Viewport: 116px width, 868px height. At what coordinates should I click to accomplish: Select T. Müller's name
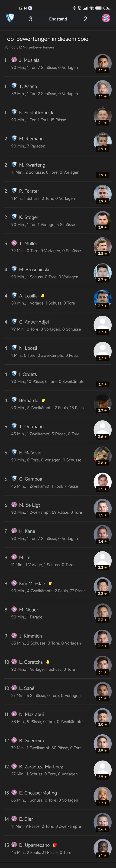click(x=28, y=243)
